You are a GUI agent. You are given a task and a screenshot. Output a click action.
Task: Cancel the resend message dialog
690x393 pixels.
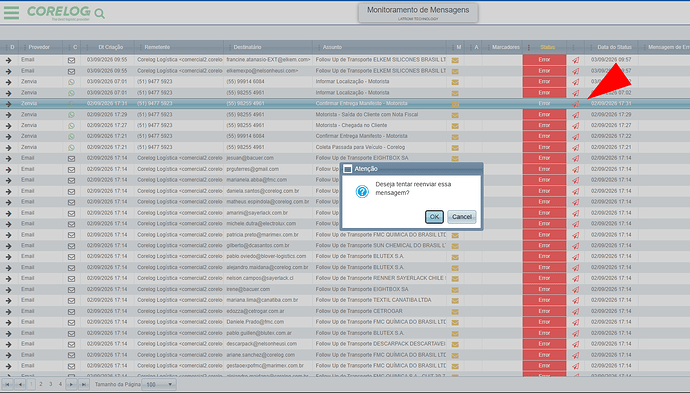tap(462, 217)
